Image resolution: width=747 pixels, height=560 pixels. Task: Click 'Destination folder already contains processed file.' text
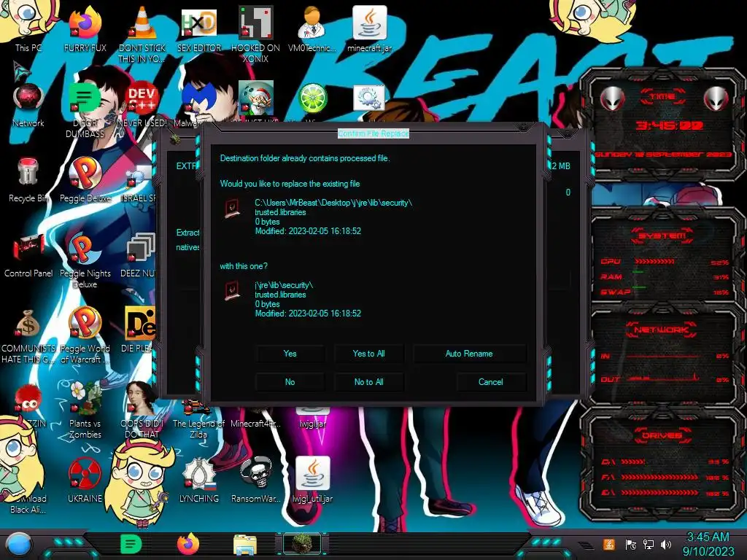tap(305, 158)
